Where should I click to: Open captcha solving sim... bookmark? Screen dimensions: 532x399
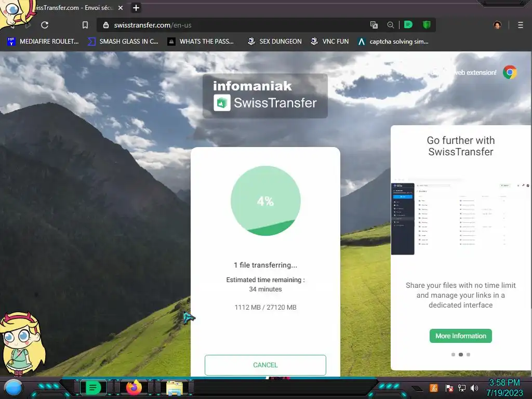pyautogui.click(x=393, y=42)
